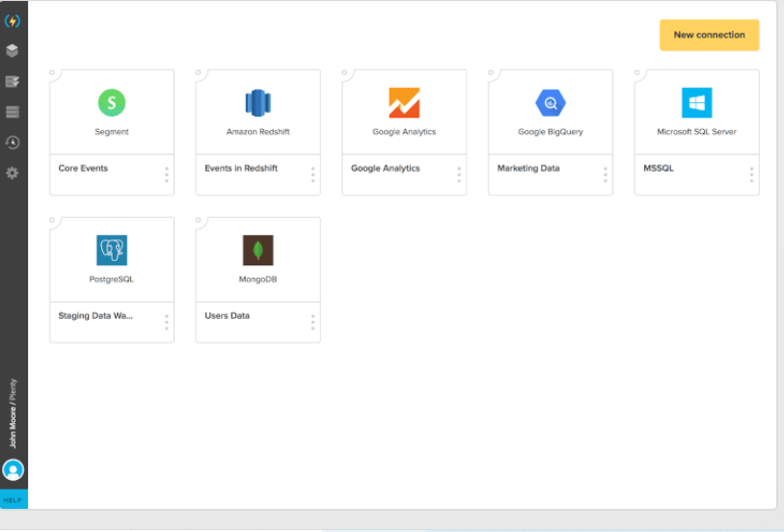
Task: Open the packages cube icon in sidebar
Action: [x=13, y=51]
